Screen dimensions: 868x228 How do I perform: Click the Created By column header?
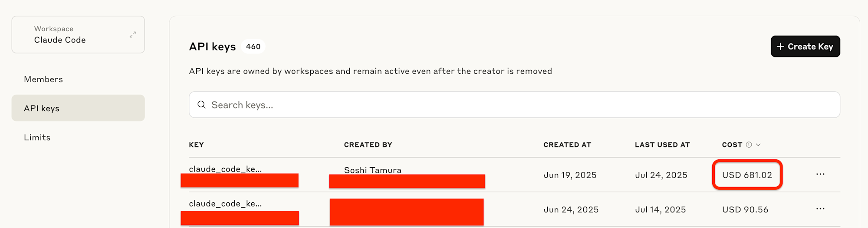coord(368,145)
